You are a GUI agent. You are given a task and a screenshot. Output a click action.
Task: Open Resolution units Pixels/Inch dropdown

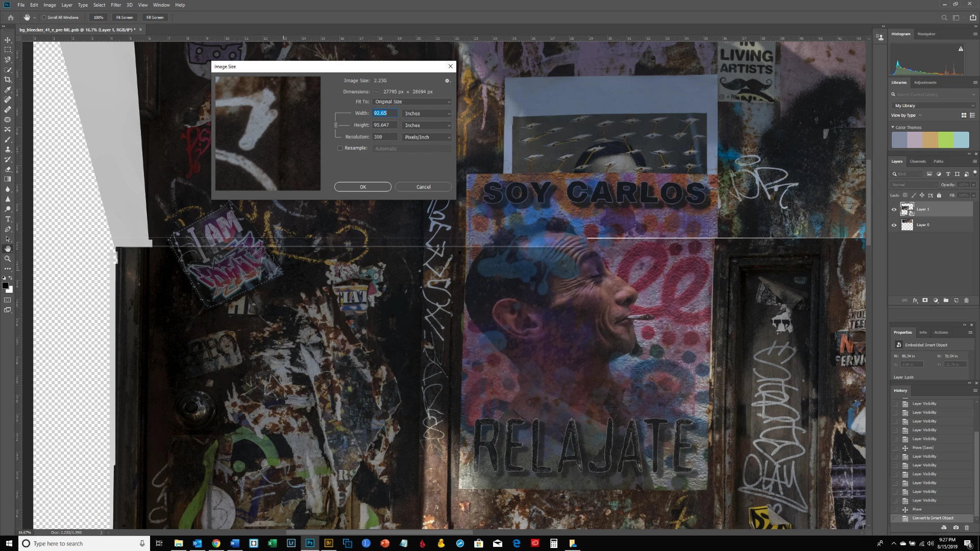(x=427, y=137)
